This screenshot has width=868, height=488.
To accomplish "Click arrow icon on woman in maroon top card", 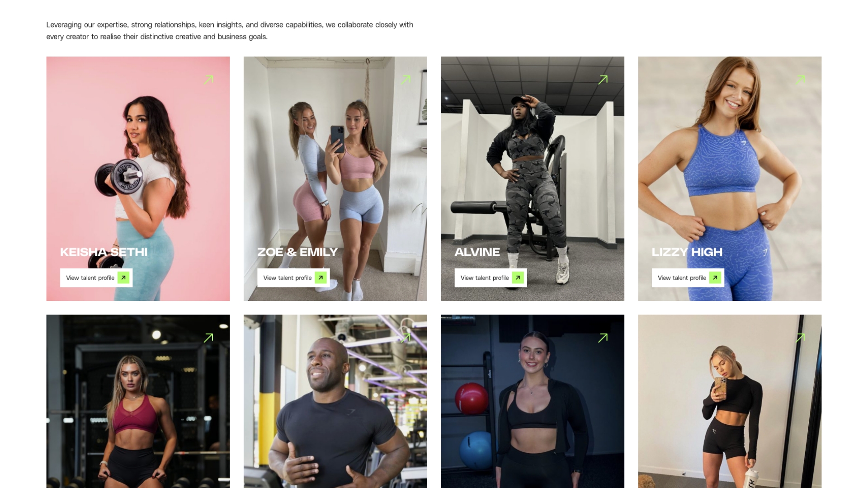I will click(x=208, y=338).
